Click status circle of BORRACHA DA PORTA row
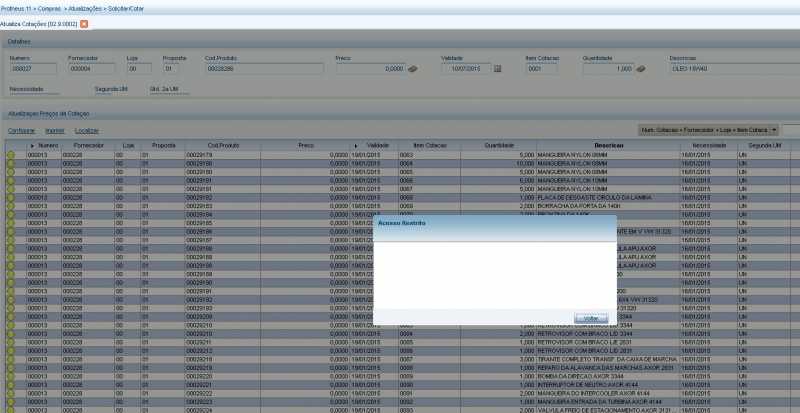800x413 pixels. point(11,206)
